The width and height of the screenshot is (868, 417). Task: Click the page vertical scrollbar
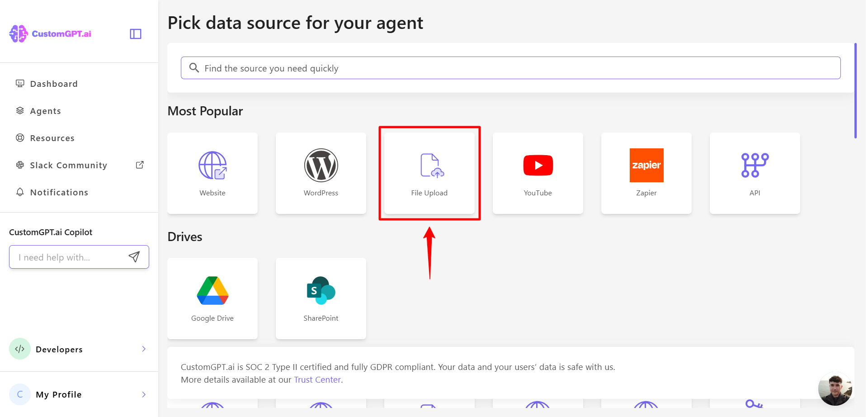pyautogui.click(x=855, y=90)
